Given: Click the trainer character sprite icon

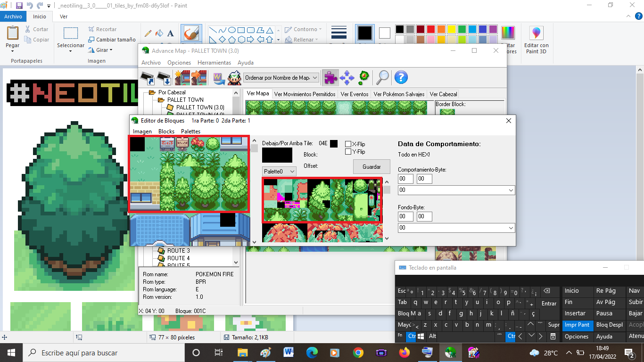Looking at the screenshot, I should (234, 77).
